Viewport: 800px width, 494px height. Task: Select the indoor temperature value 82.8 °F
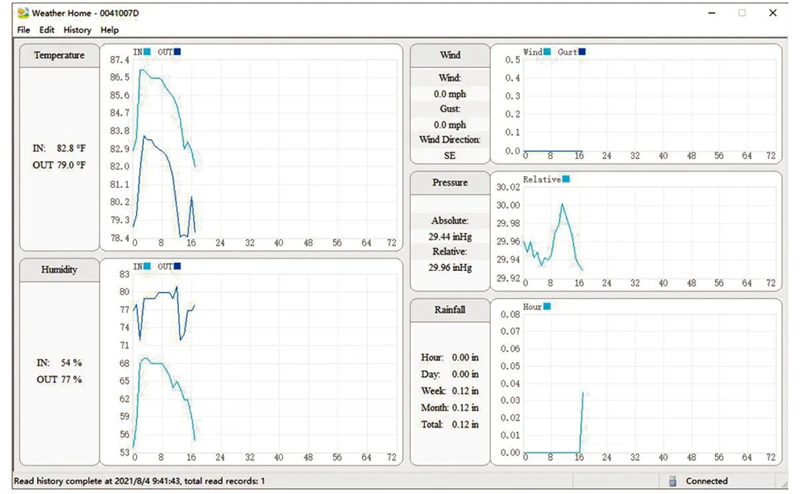pos(71,149)
